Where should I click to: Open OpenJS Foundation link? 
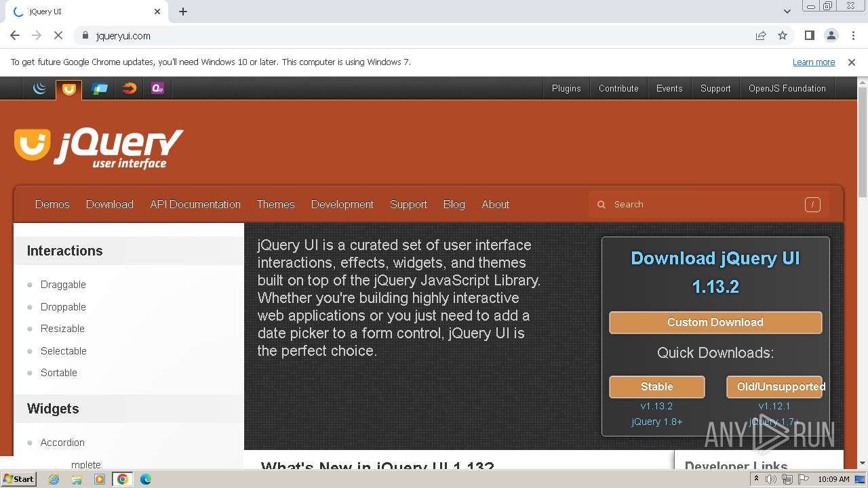[787, 88]
